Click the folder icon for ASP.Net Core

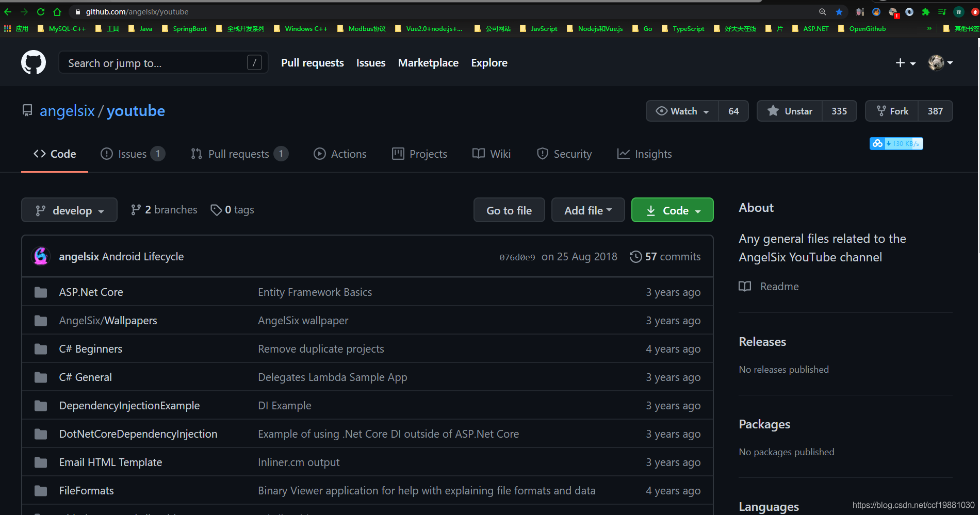(41, 292)
